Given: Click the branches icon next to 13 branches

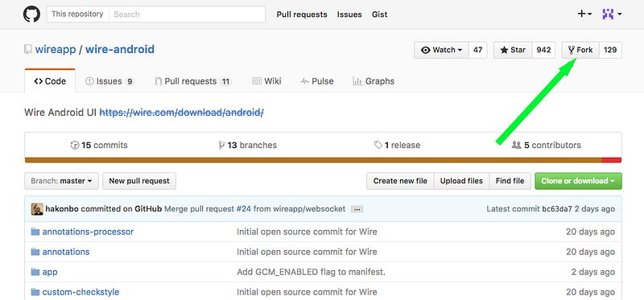Looking at the screenshot, I should pos(222,145).
